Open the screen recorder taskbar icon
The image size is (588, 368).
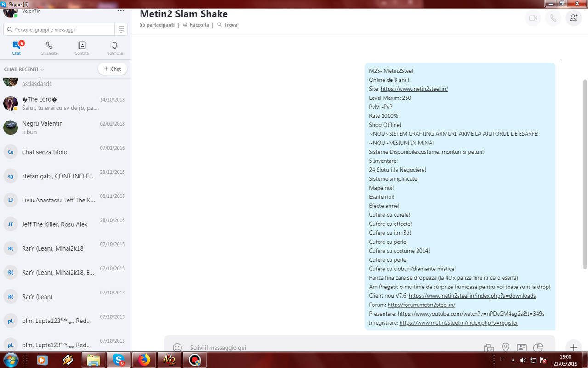195,360
